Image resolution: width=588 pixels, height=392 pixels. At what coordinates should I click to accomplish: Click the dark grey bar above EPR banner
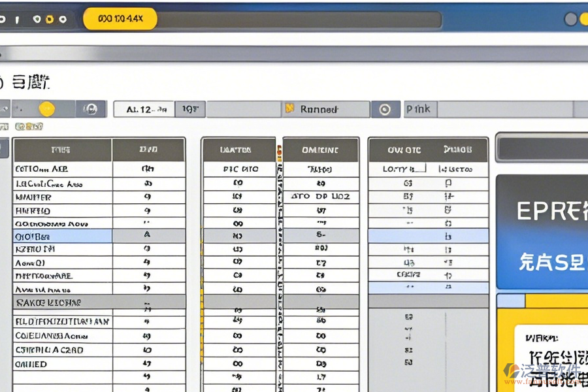click(x=542, y=148)
